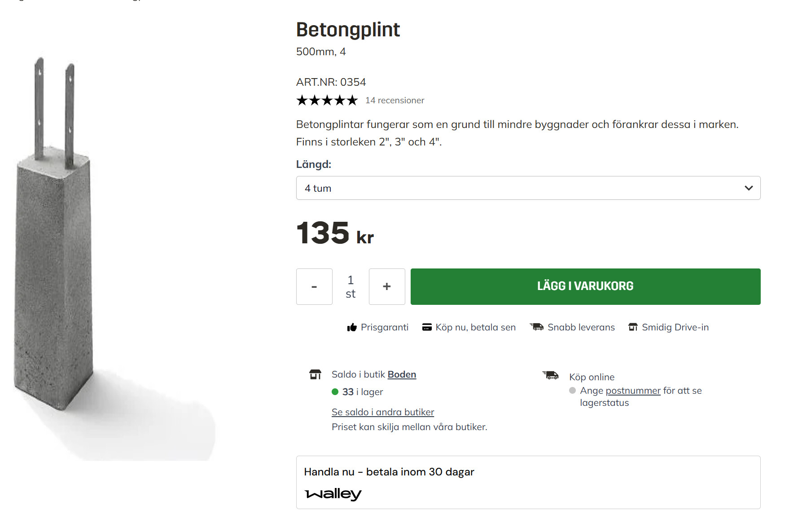The height and width of the screenshot is (532, 789).
Task: Click the quantity field showing 1 st
Action: [x=351, y=286]
